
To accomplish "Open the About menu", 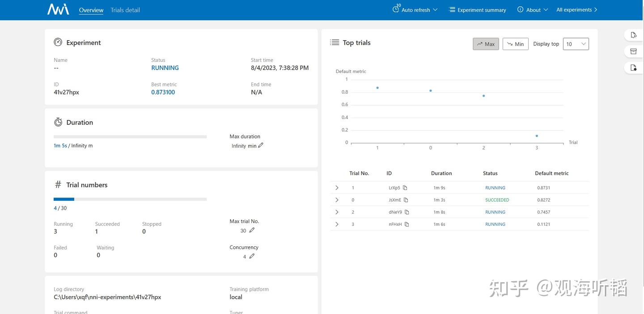I will (533, 9).
